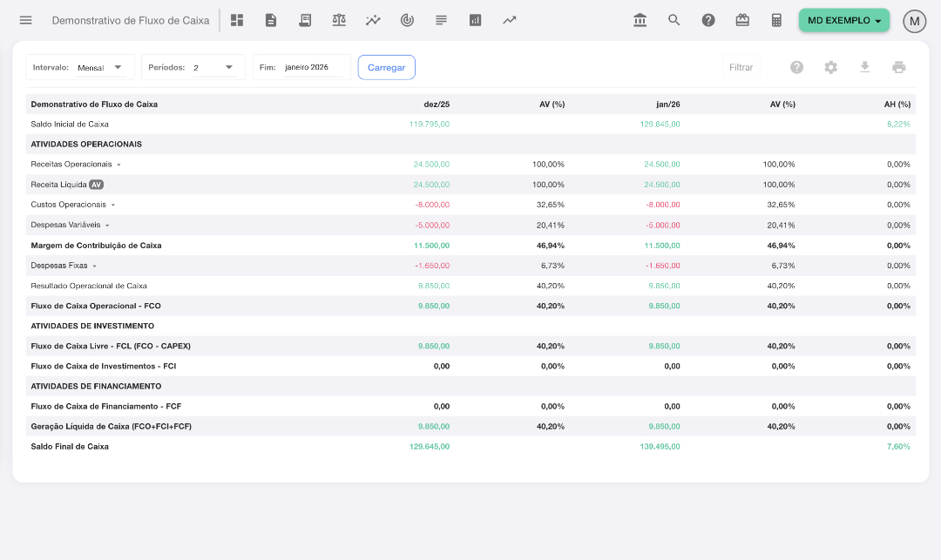Open the calculator tool

click(776, 20)
